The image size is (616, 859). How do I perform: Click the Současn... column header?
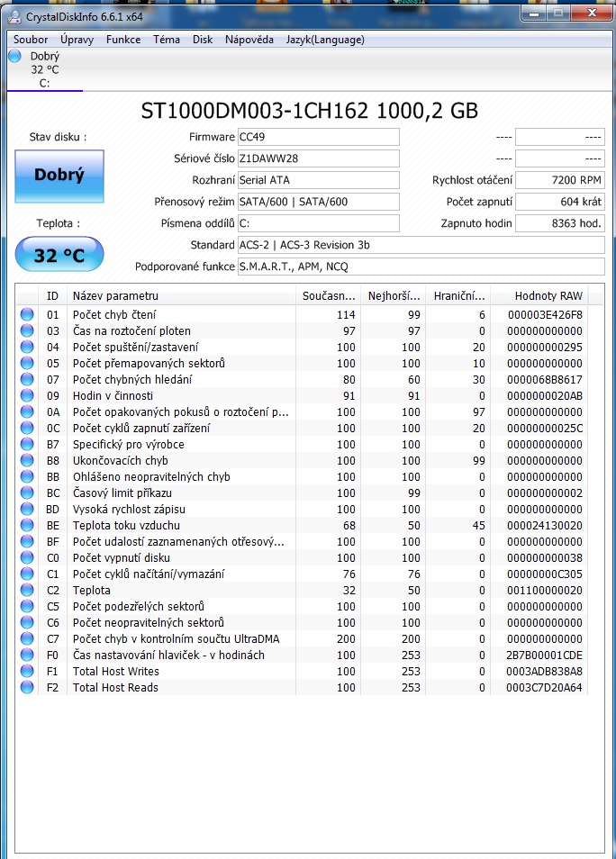point(329,296)
